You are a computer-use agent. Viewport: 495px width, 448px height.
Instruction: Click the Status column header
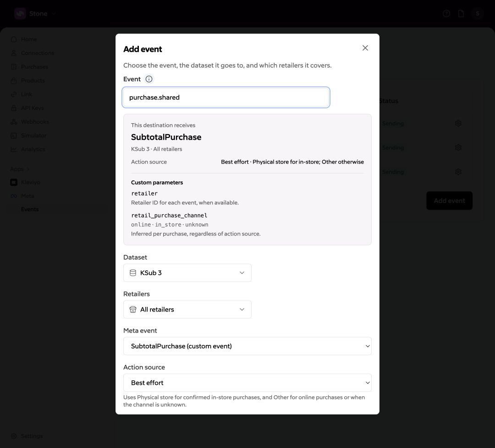(389, 101)
